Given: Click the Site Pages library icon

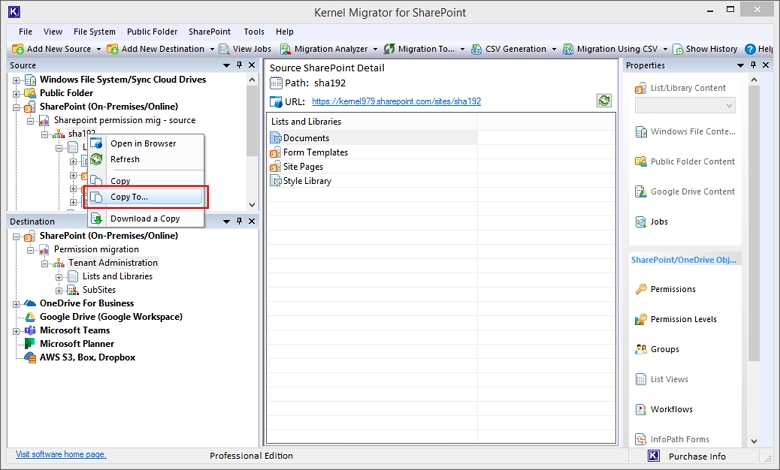Looking at the screenshot, I should [276, 167].
